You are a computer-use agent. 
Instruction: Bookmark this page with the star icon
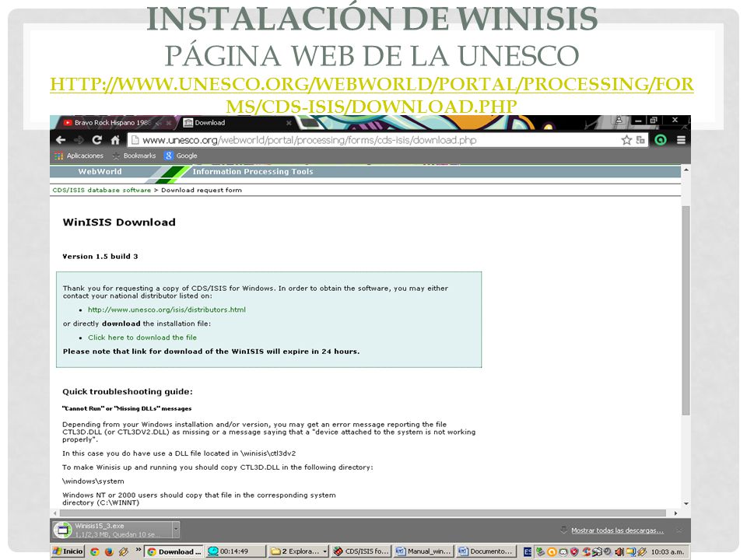coord(626,140)
